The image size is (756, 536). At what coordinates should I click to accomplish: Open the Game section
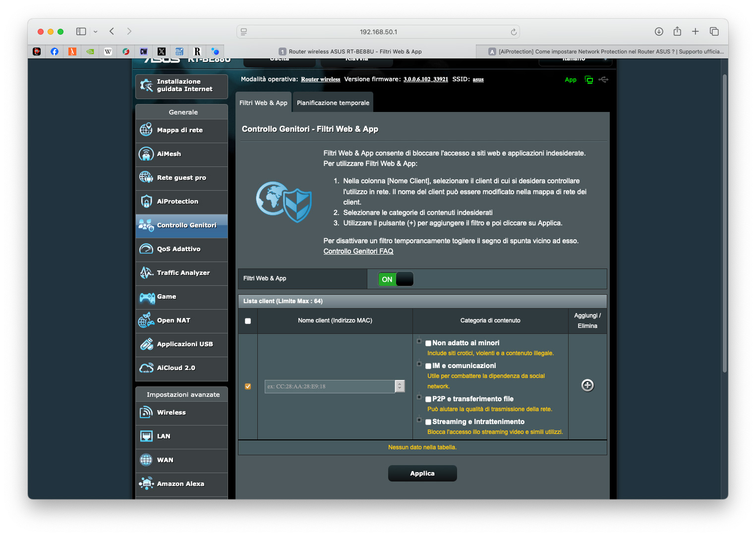point(181,297)
